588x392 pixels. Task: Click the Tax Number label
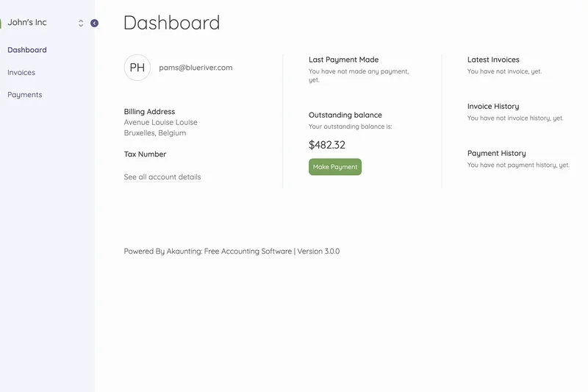point(145,154)
